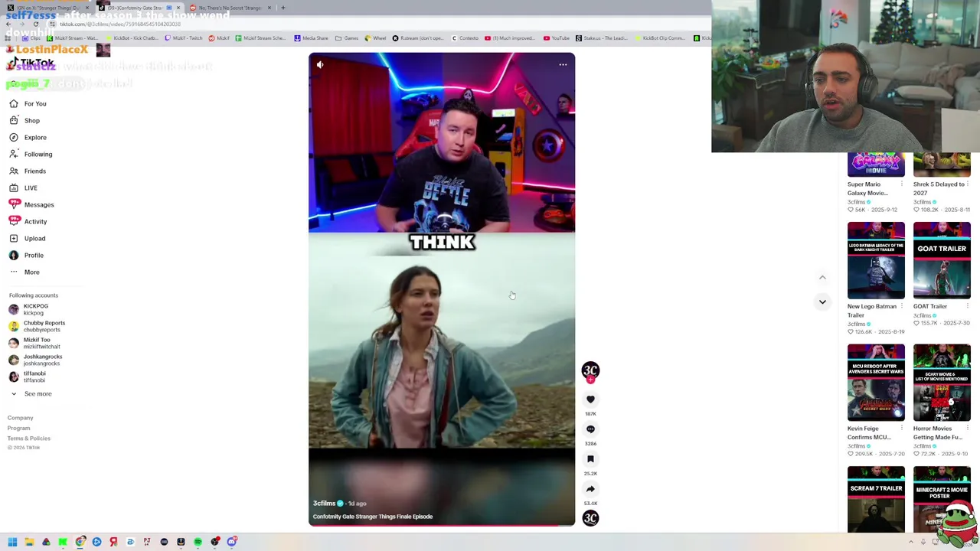This screenshot has height=551, width=980.
Task: Open the Games bookmarks folder
Action: [348, 38]
